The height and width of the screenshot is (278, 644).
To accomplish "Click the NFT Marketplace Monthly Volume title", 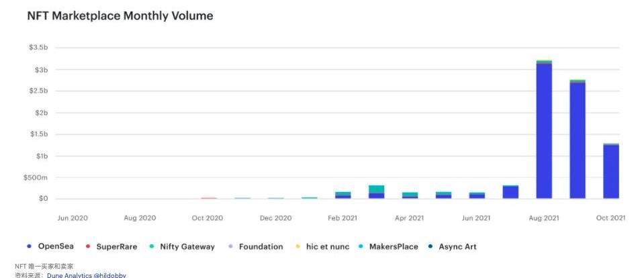I will coord(120,15).
